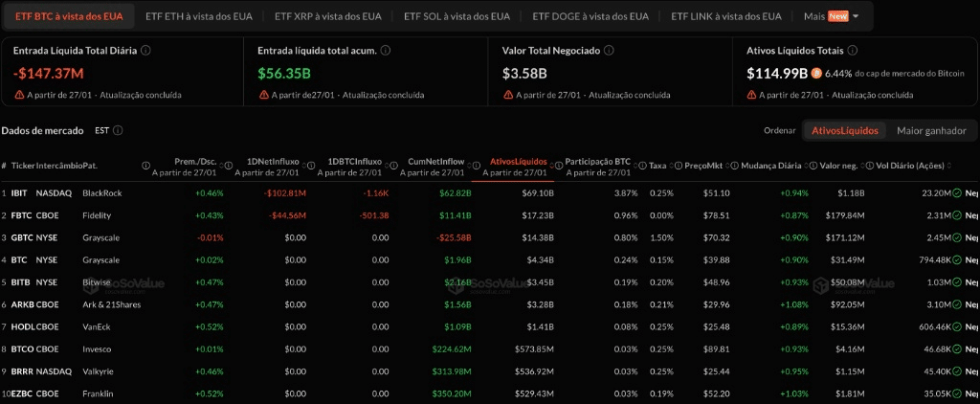Switch to ETF XRP à vista dos EUA tab

[327, 16]
